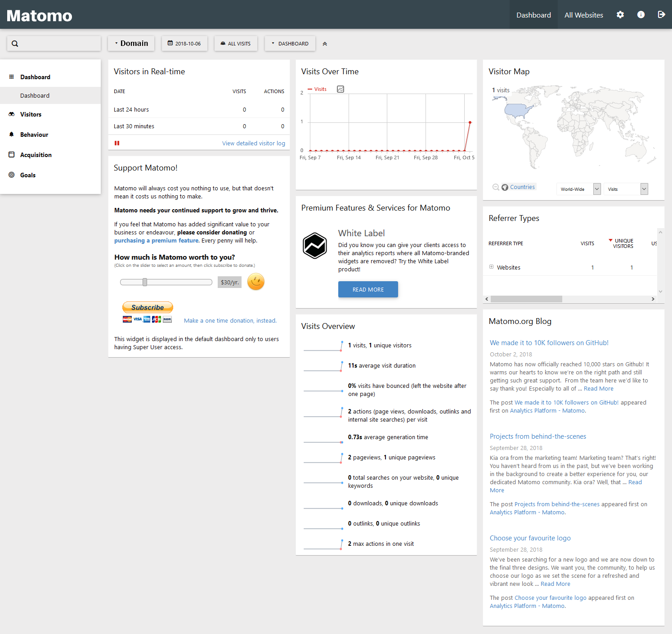Viewport: 672px width, 634px height.
Task: Click the info icon in top bar
Action: (x=641, y=15)
